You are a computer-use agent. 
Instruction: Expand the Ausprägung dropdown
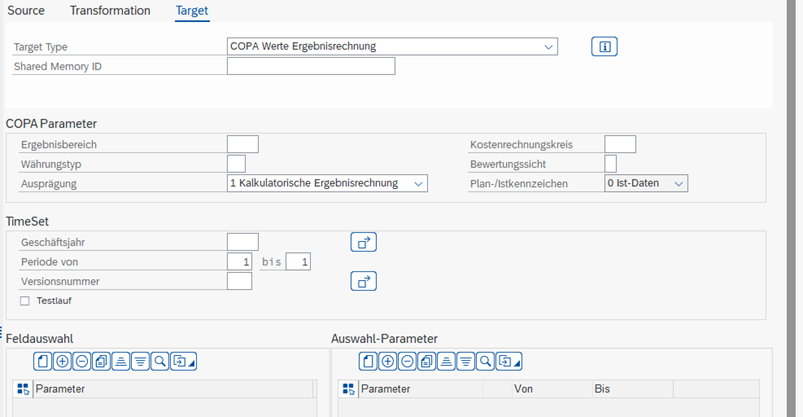coord(327,183)
